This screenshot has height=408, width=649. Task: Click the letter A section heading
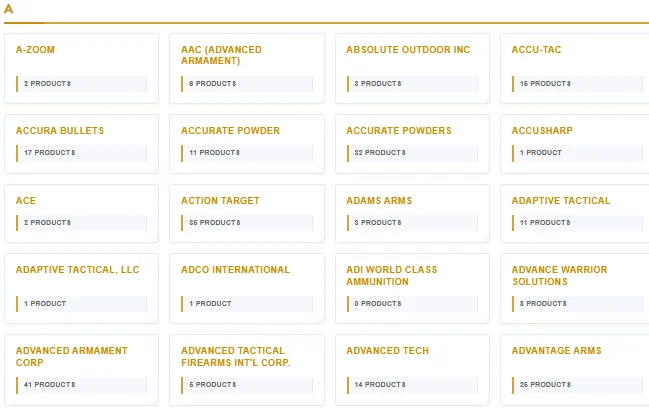click(8, 9)
